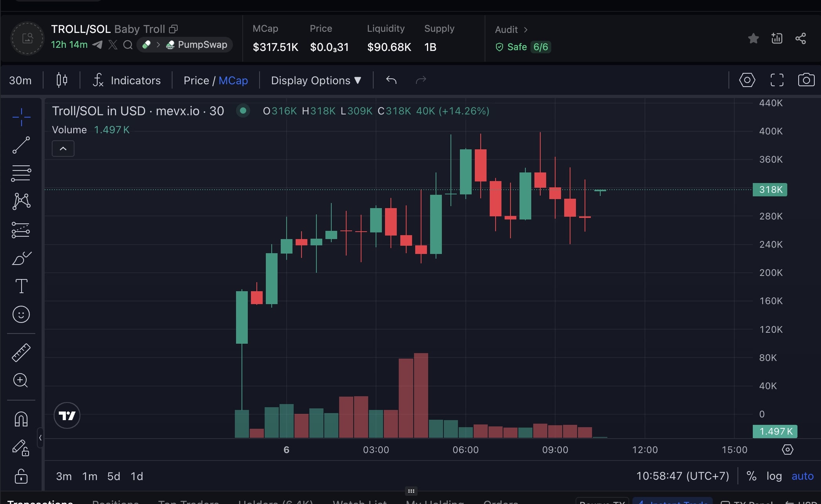
Task: Toggle stay in drawing mode
Action: coord(21,448)
